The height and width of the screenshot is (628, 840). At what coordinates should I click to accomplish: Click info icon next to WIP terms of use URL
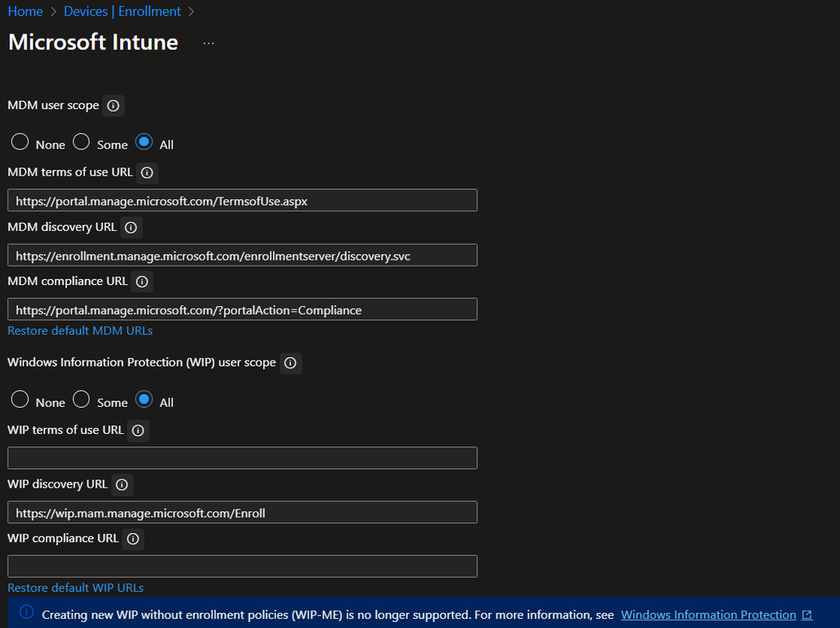click(138, 430)
